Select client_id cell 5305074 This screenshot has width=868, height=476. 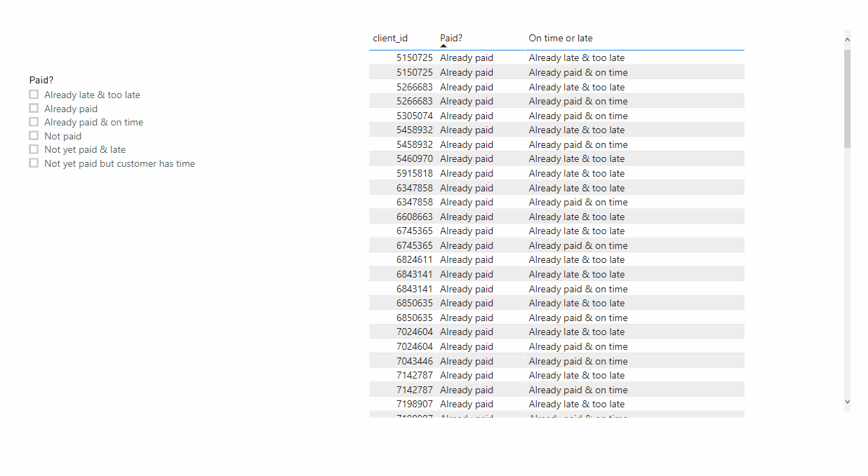coord(415,116)
